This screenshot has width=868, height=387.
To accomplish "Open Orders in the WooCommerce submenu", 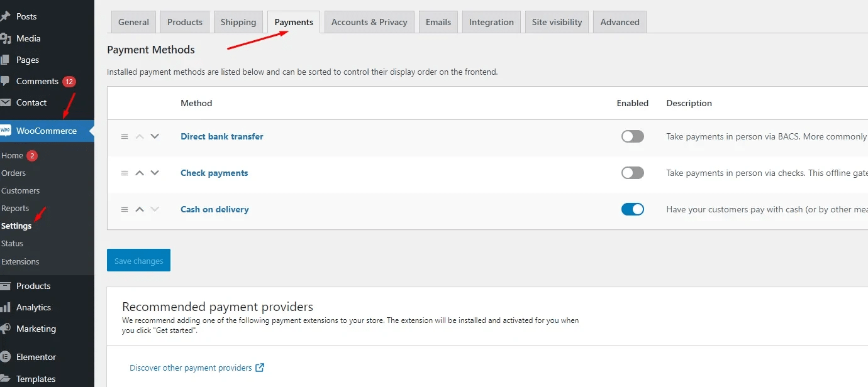I will click(x=13, y=173).
